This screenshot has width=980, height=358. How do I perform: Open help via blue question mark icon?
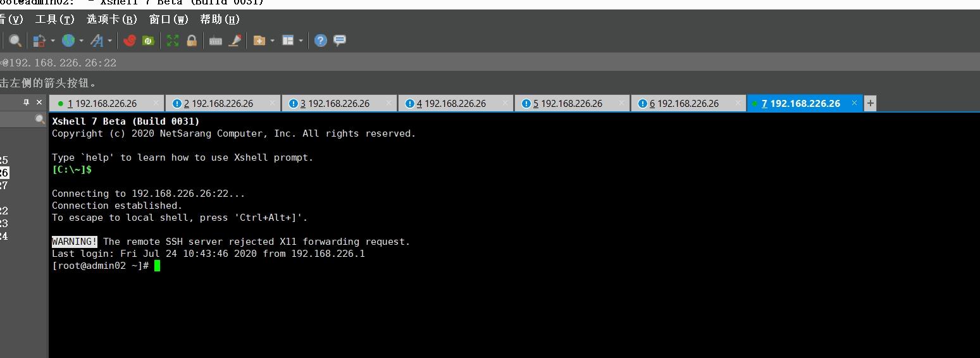pos(321,40)
